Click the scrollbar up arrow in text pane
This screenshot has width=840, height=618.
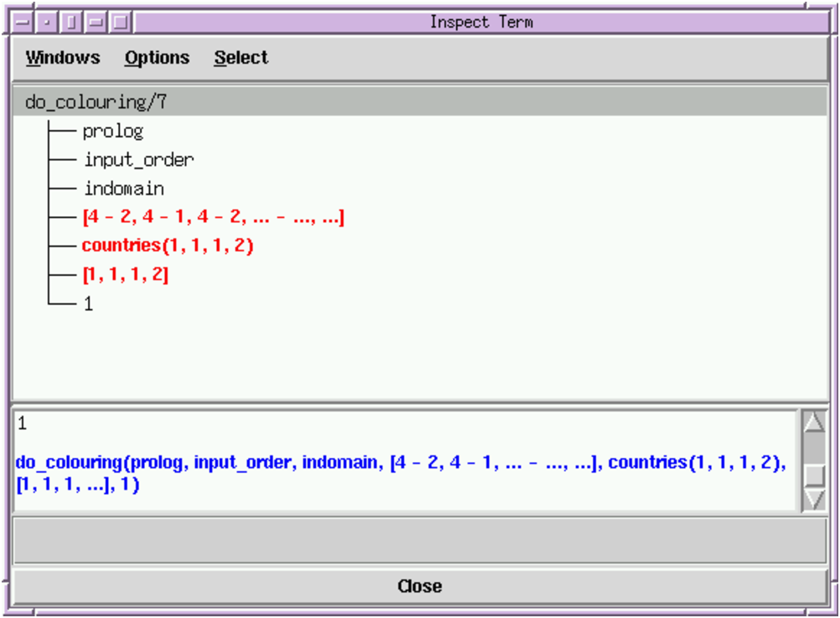[814, 422]
